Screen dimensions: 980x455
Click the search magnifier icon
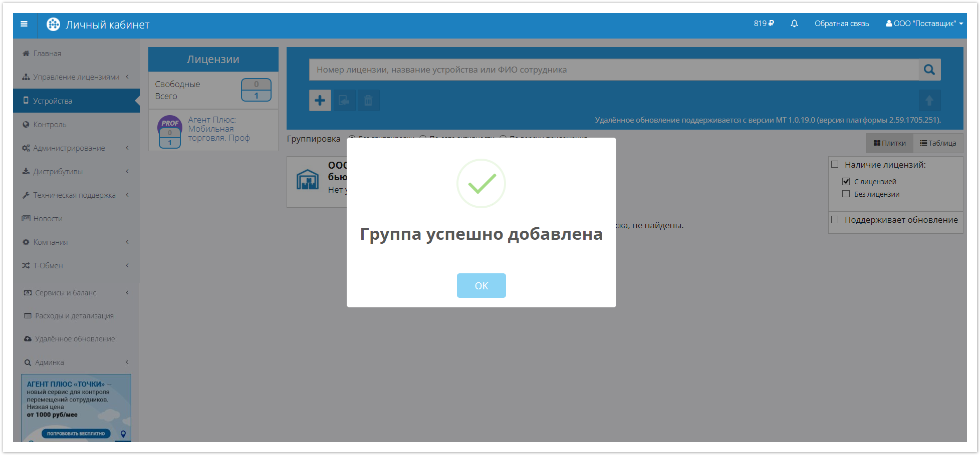[929, 70]
